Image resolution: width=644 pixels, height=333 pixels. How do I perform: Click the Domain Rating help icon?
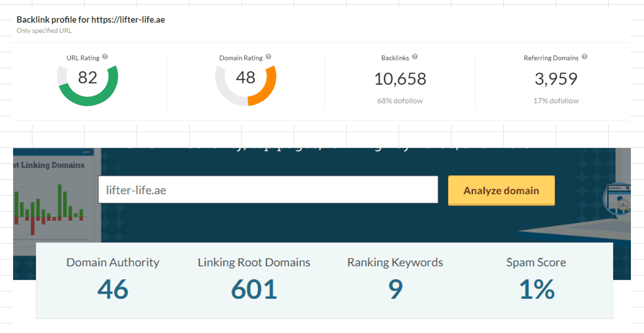tap(268, 57)
